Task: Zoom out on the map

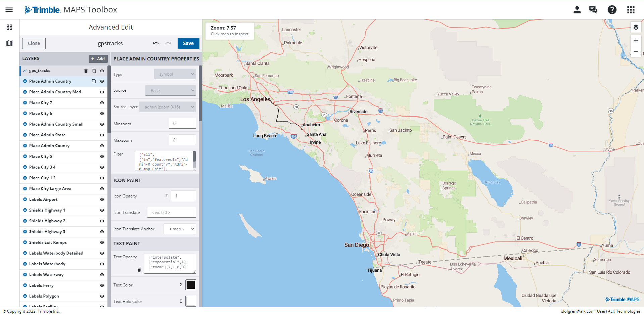Action: click(636, 51)
